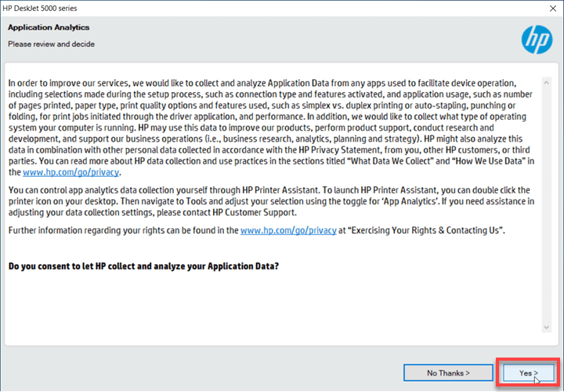Click the "HP DeskJet 5000 series" window title
This screenshot has width=564, height=392.
tap(40, 9)
